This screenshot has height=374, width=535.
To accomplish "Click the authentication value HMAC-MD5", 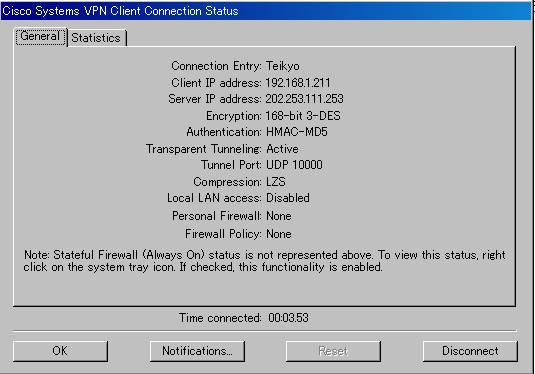I will coord(297,132).
